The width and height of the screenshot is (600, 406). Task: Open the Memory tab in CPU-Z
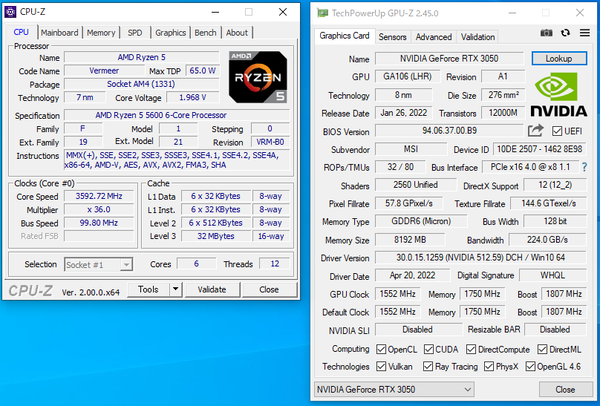[x=101, y=33]
